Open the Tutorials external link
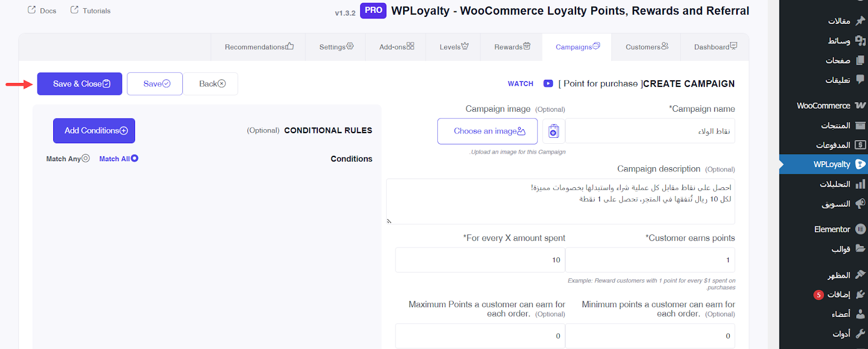868x349 pixels. (91, 11)
